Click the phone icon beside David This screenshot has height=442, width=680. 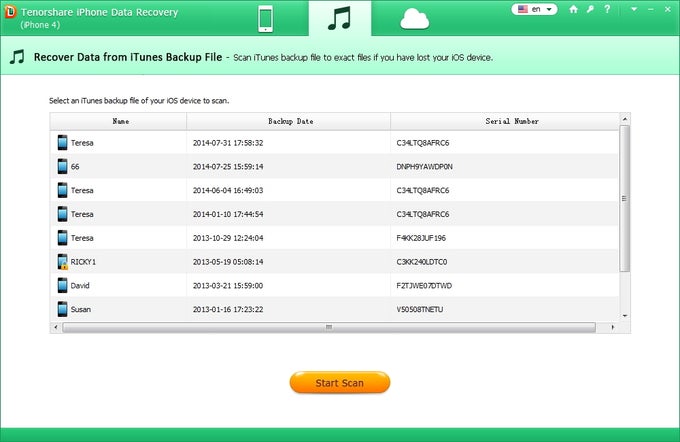pyautogui.click(x=62, y=285)
